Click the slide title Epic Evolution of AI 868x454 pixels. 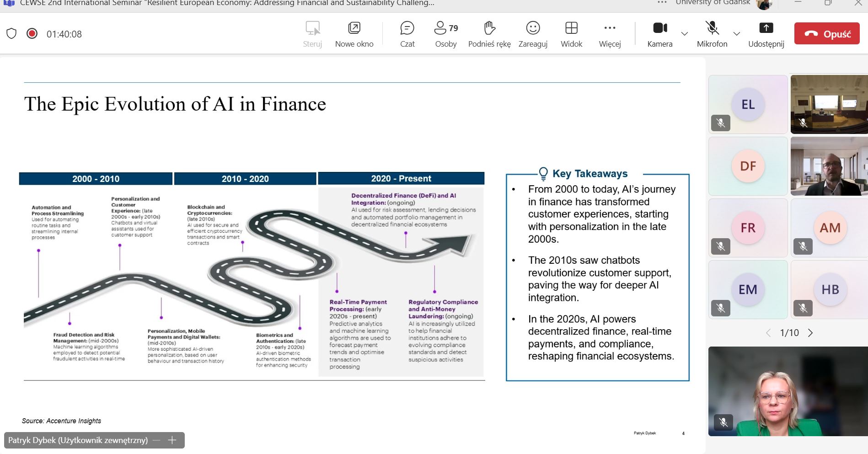[x=175, y=104]
